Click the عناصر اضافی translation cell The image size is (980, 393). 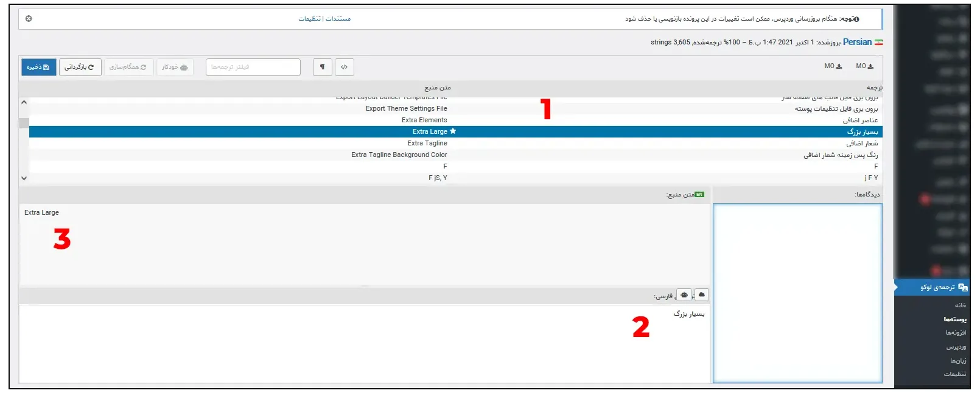[860, 120]
